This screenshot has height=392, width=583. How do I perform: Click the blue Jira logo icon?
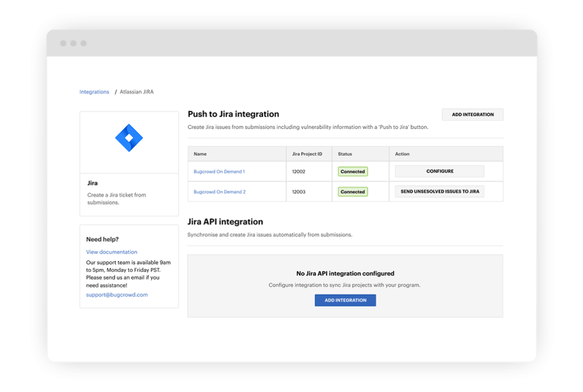click(129, 138)
